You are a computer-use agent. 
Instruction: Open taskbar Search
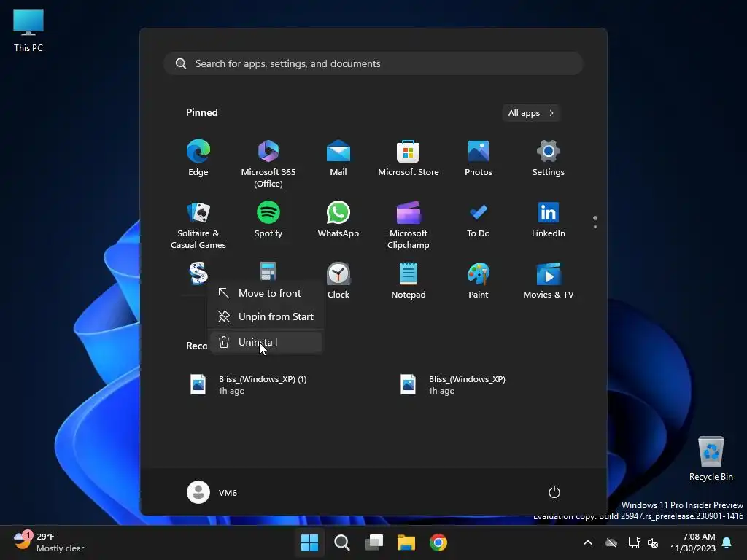(342, 542)
